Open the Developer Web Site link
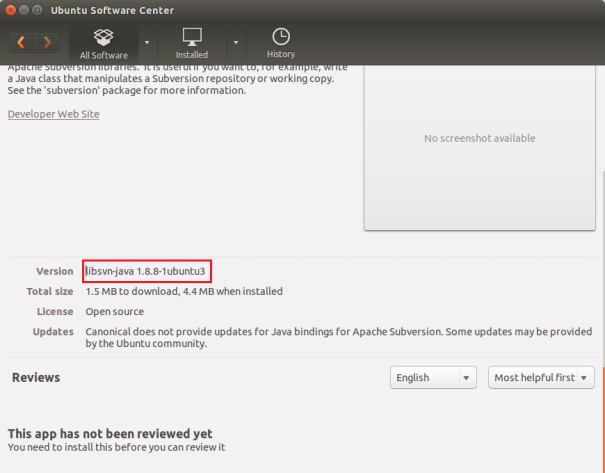Image resolution: width=605 pixels, height=473 pixels. point(54,114)
